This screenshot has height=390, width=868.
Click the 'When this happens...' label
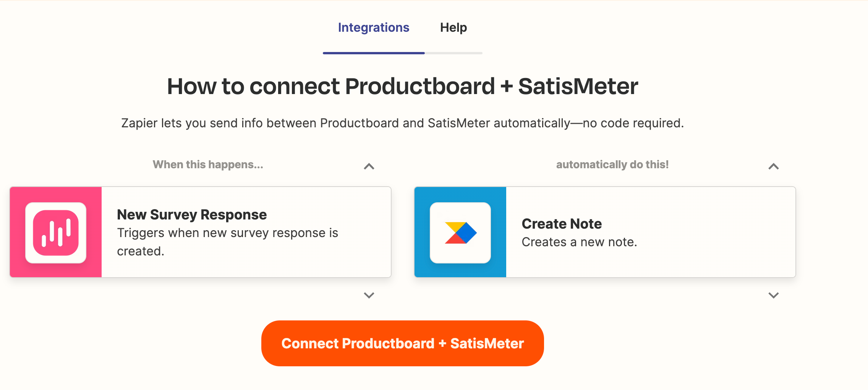click(208, 164)
